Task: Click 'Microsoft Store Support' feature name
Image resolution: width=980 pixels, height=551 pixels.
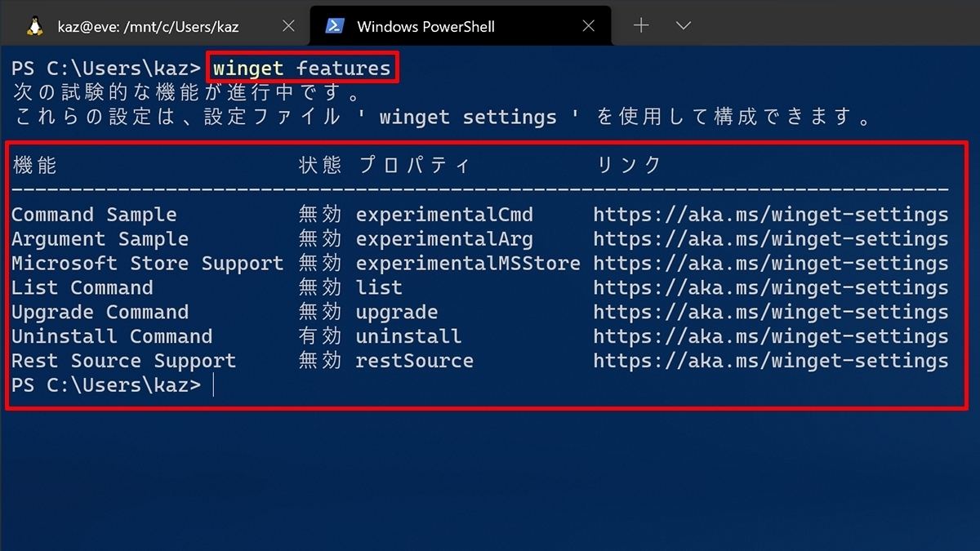Action: 148,264
